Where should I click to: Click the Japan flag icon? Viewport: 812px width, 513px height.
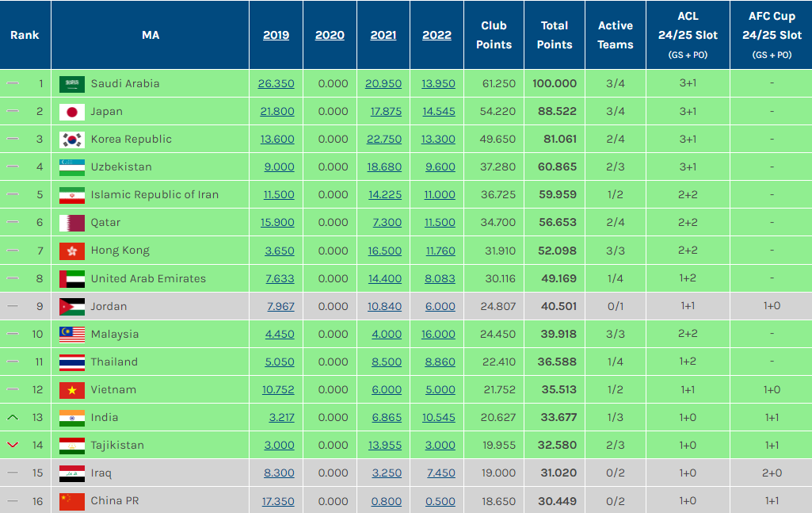coord(72,112)
